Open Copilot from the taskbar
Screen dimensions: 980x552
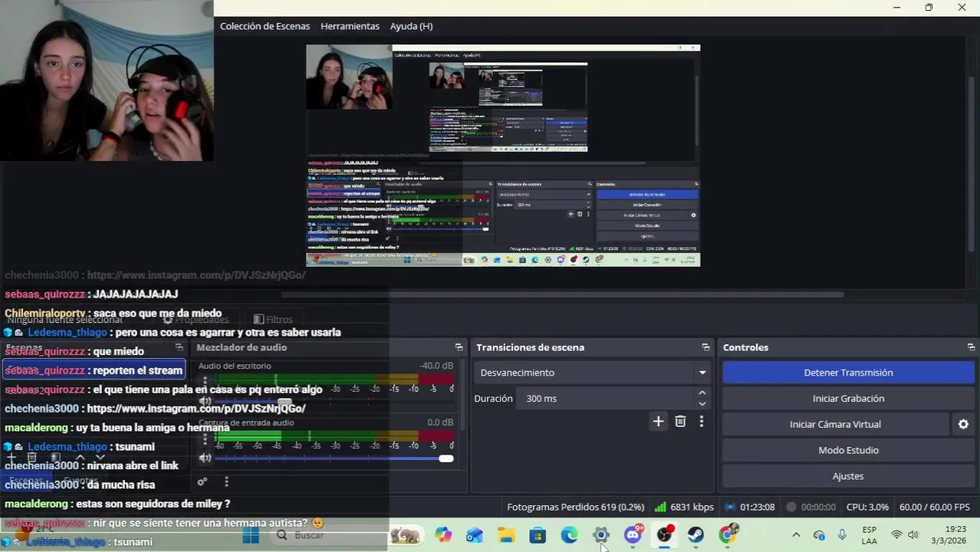coord(443,534)
